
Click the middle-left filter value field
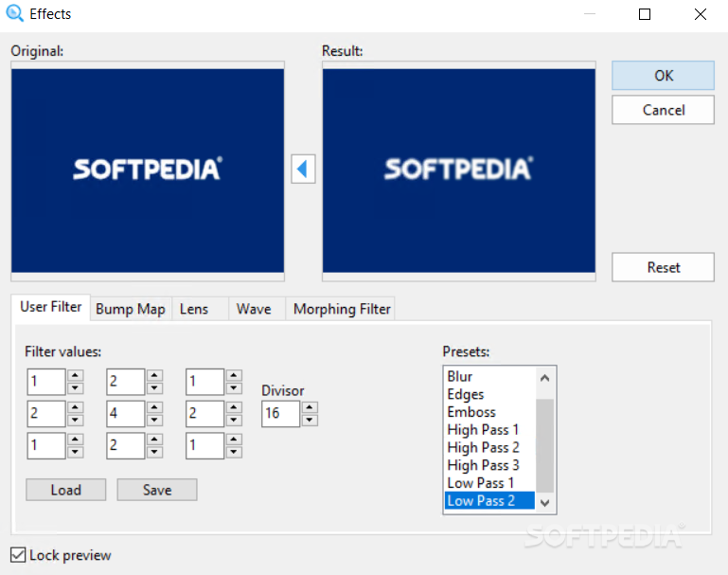[46, 413]
